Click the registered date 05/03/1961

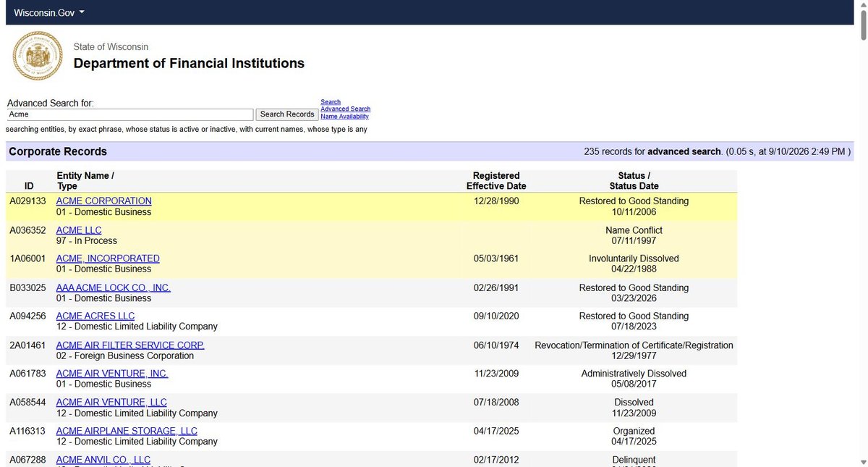pyautogui.click(x=496, y=258)
